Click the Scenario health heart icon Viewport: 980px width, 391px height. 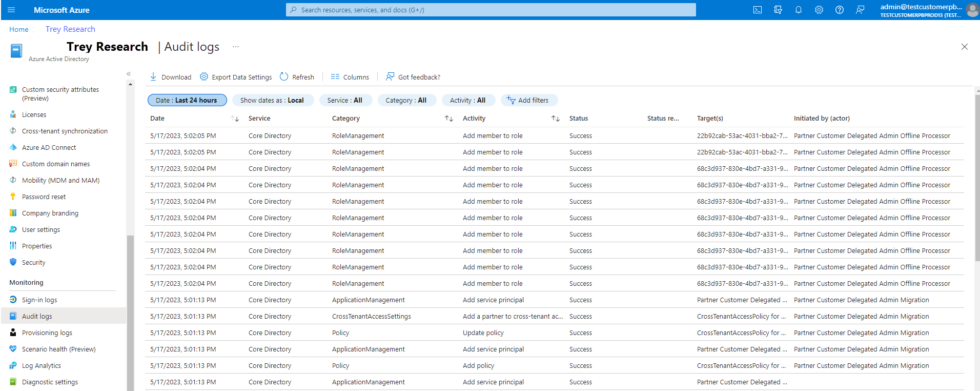pyautogui.click(x=13, y=349)
